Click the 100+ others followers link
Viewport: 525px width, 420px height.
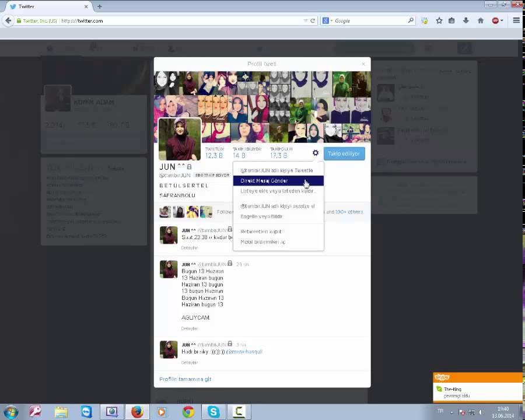pyautogui.click(x=349, y=212)
